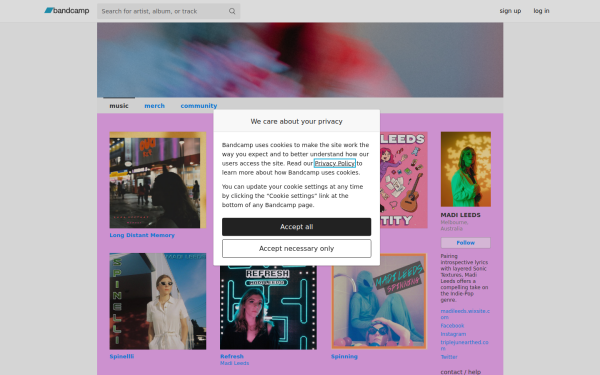
Task: Open the triplejunearthed.com link
Action: tap(465, 346)
